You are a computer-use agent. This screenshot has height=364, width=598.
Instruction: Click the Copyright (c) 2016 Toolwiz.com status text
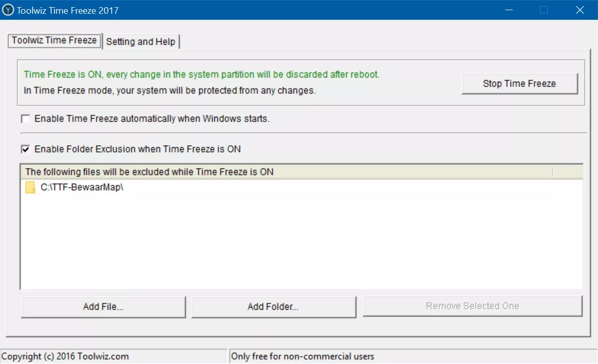coord(65,356)
